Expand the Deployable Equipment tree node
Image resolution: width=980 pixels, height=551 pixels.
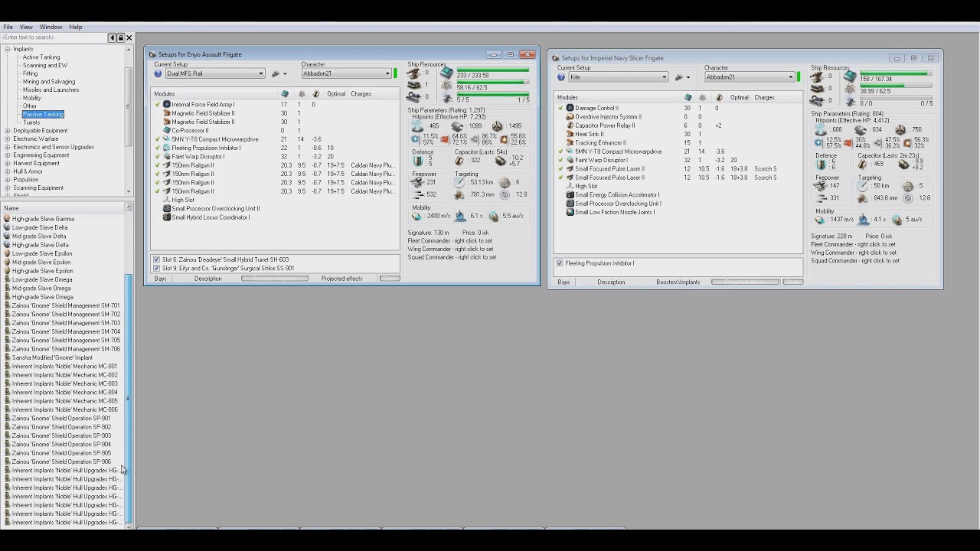coord(8,131)
